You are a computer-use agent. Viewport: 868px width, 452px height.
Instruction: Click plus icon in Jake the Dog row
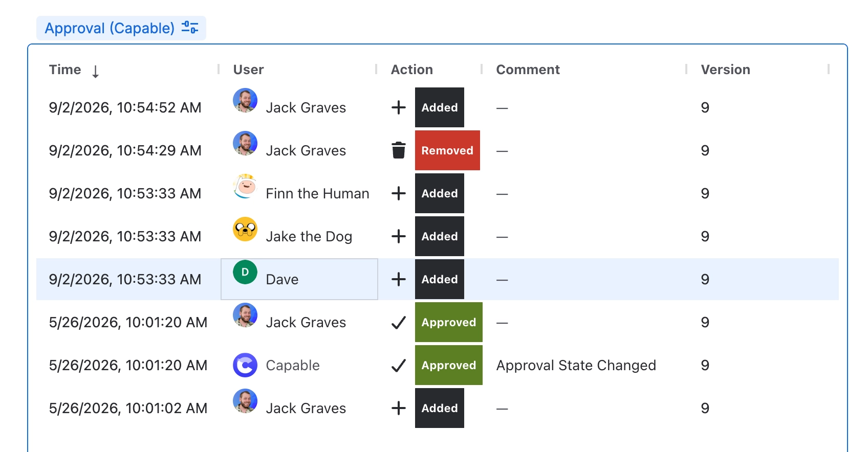coord(398,236)
